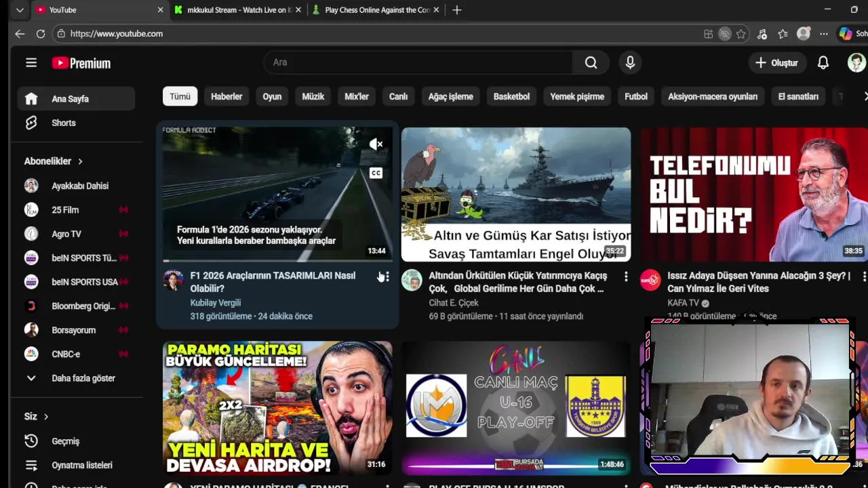
Task: Open browser favorites list icon
Action: pyautogui.click(x=783, y=34)
